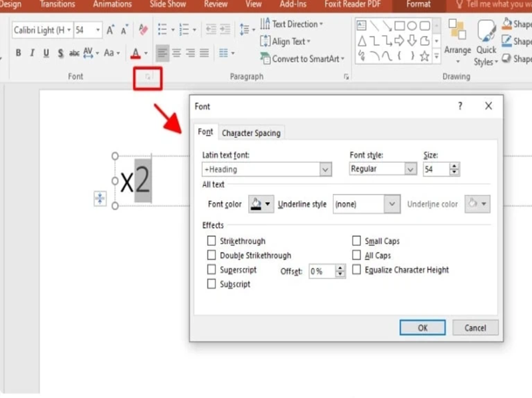Open Font dialog launcher
This screenshot has height=398, width=532.
[x=148, y=77]
